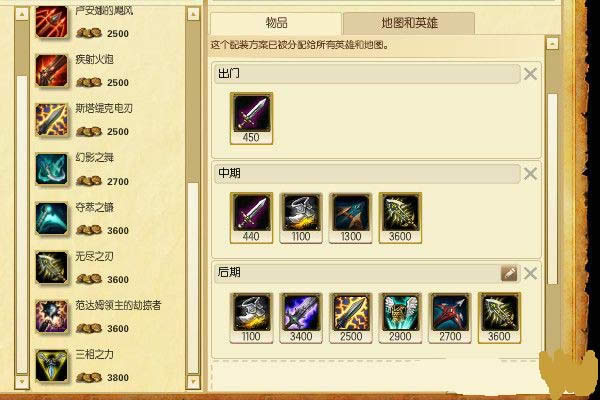600x400 pixels.
Task: Click the right panel scroll-up arrow
Action: 552,44
